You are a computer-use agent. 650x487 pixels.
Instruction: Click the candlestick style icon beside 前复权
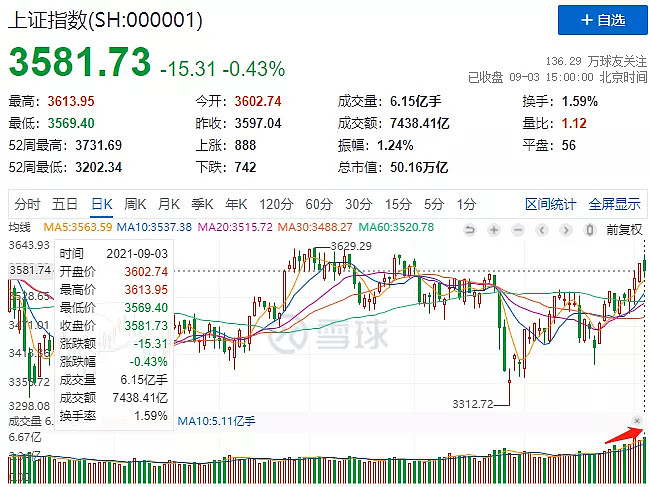click(x=590, y=230)
